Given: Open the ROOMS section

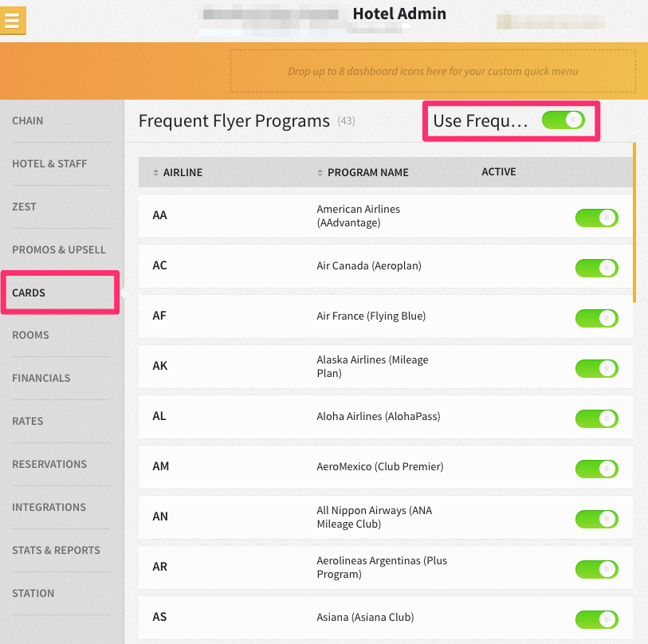Looking at the screenshot, I should pos(30,336).
